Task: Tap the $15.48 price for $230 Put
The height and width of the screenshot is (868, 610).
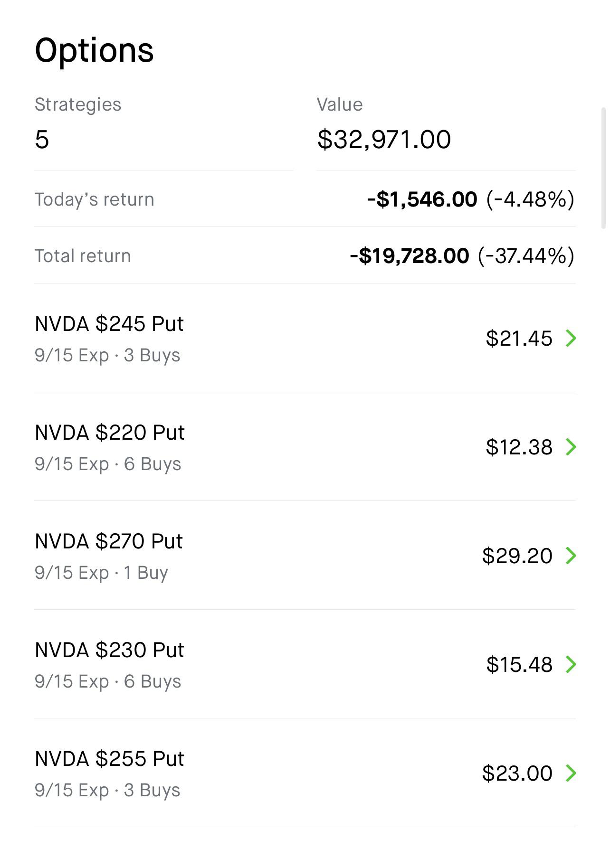Action: [x=519, y=665]
